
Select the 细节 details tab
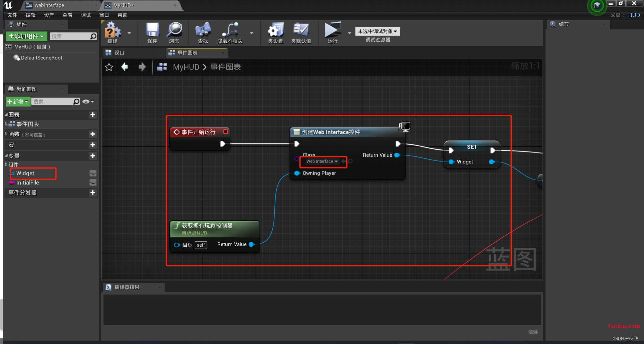pos(579,24)
